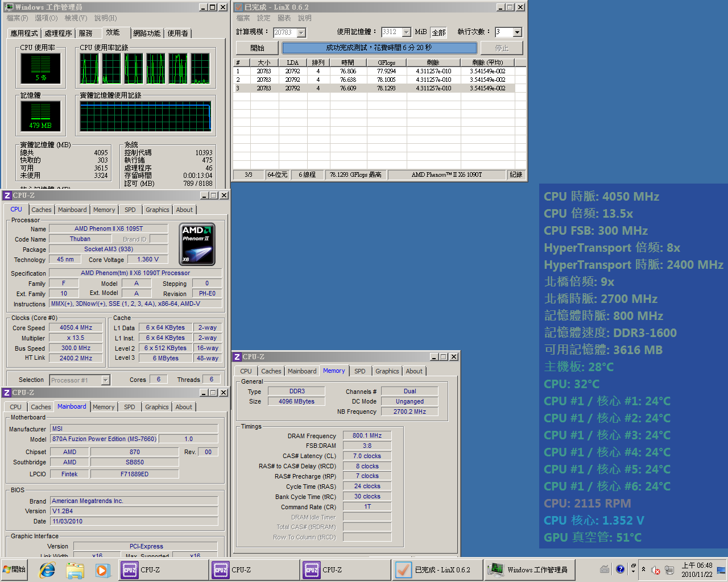Switch to 使用者 tab in Task Manager
Screen dimensions: 728x582
click(177, 34)
